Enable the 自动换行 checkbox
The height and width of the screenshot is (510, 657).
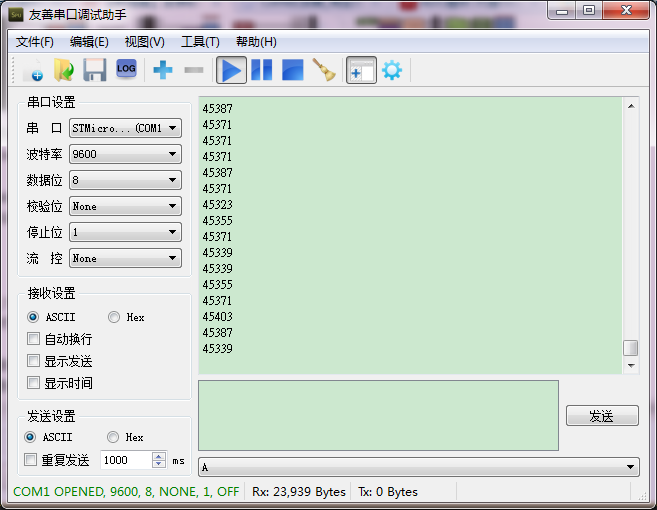[x=34, y=339]
